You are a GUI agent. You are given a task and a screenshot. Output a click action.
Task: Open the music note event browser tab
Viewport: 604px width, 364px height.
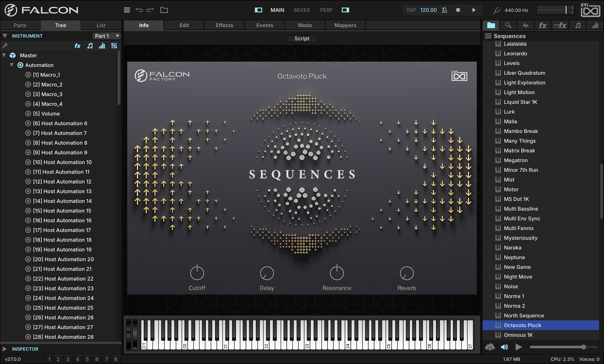coord(578,25)
